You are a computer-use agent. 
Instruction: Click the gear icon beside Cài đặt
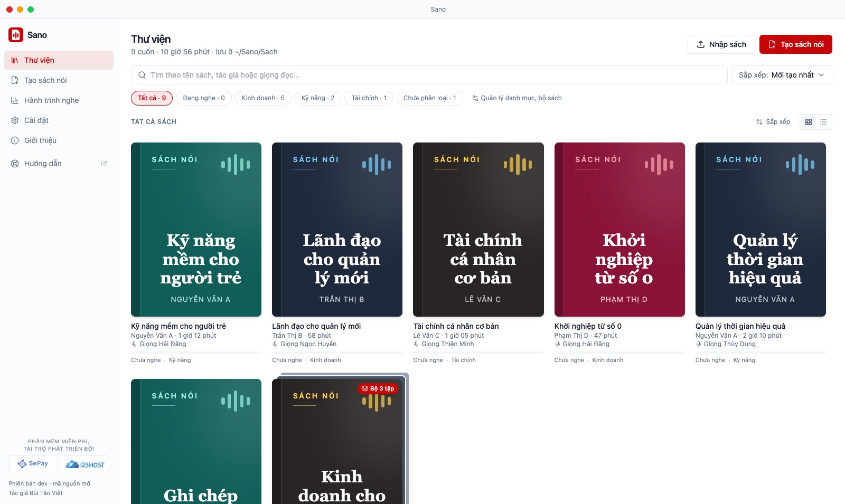pos(15,120)
